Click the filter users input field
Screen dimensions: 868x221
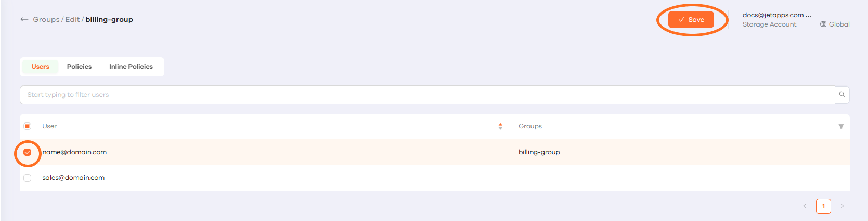(x=426, y=95)
